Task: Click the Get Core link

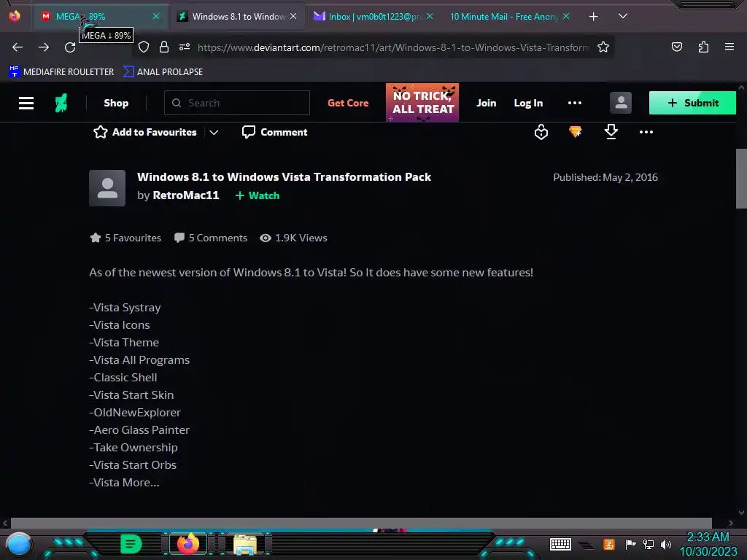Action: pyautogui.click(x=348, y=103)
